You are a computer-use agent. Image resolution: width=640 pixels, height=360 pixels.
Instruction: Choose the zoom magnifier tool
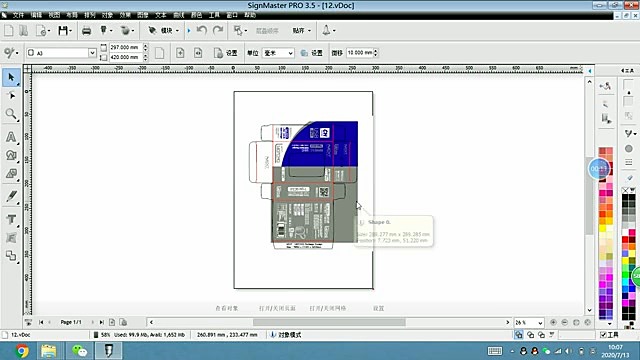(x=11, y=114)
